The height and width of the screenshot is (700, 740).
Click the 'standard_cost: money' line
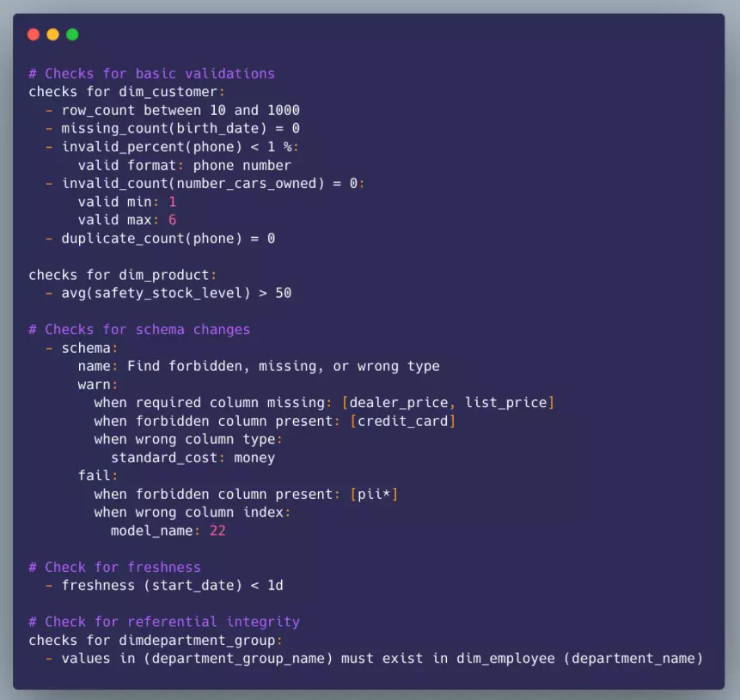tap(193, 458)
